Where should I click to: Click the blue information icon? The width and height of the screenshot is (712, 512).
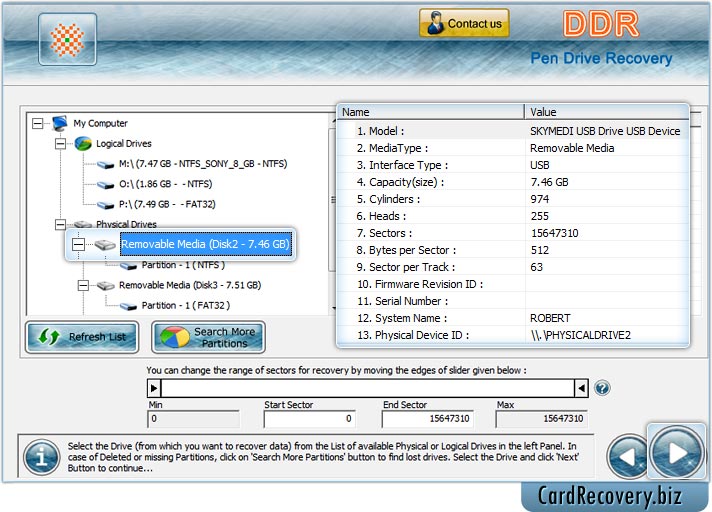pos(42,457)
